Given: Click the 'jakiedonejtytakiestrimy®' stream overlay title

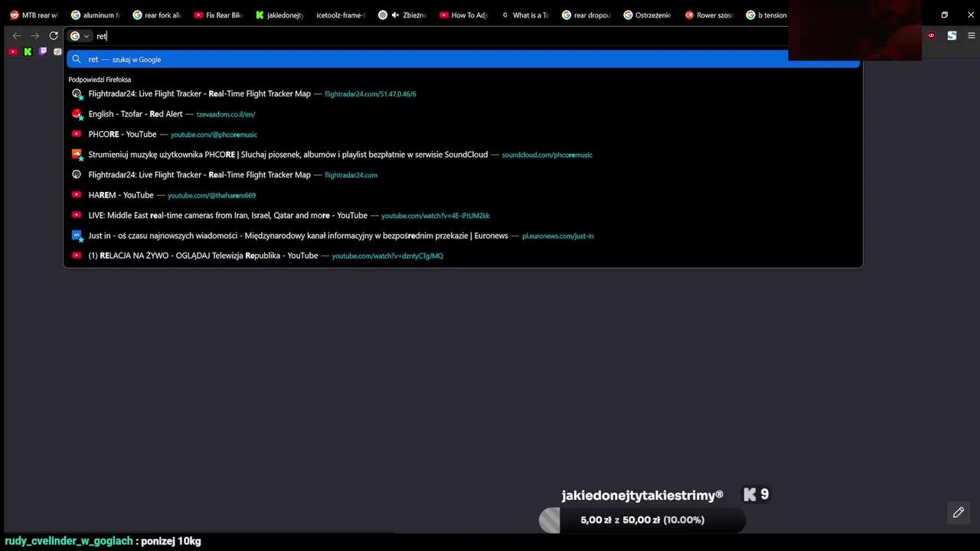Looking at the screenshot, I should click(x=642, y=495).
